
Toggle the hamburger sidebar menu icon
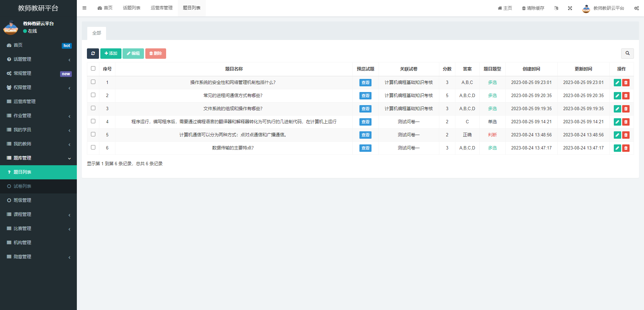[85, 8]
